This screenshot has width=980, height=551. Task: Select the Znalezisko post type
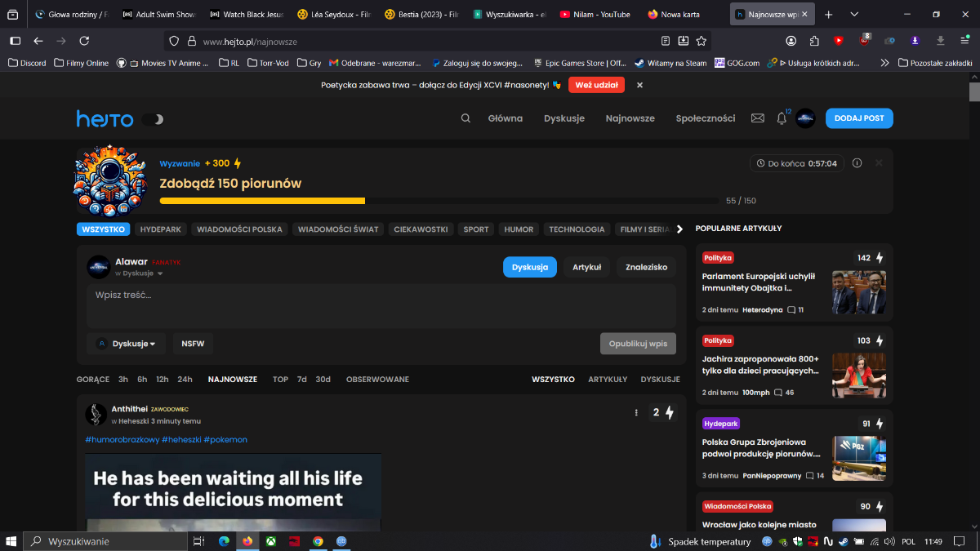(x=646, y=267)
